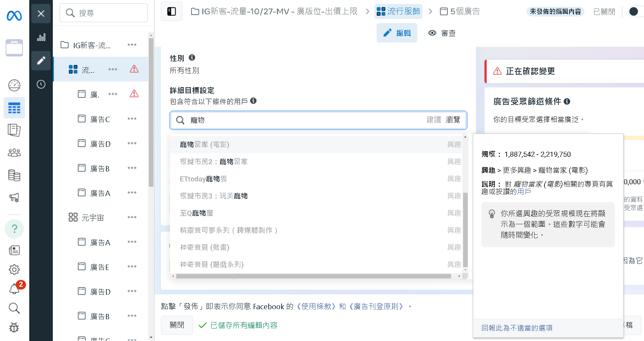This screenshot has height=341, width=644.
Task: Open more options for 廣告E
Action: 132,266
